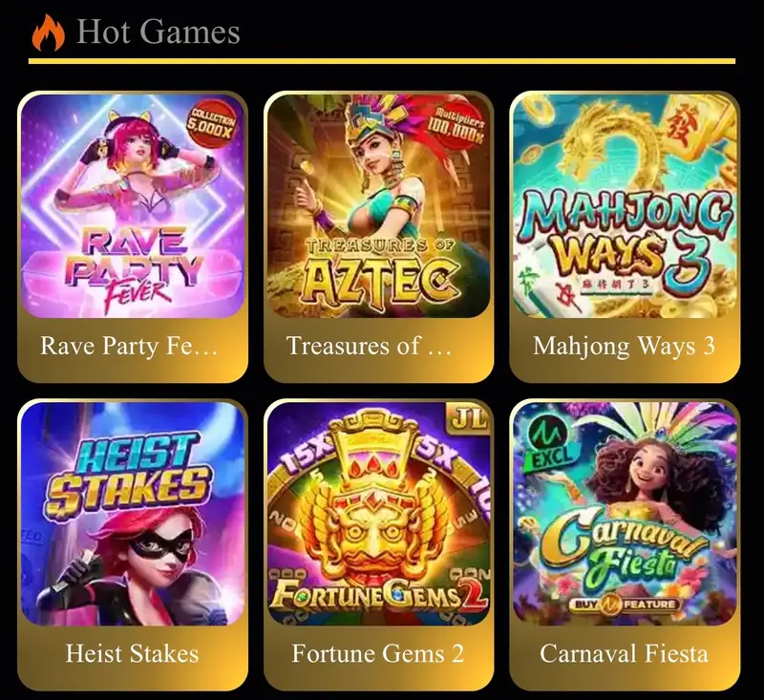
Task: Click the Fortune Gems 2 title label
Action: [x=378, y=653]
